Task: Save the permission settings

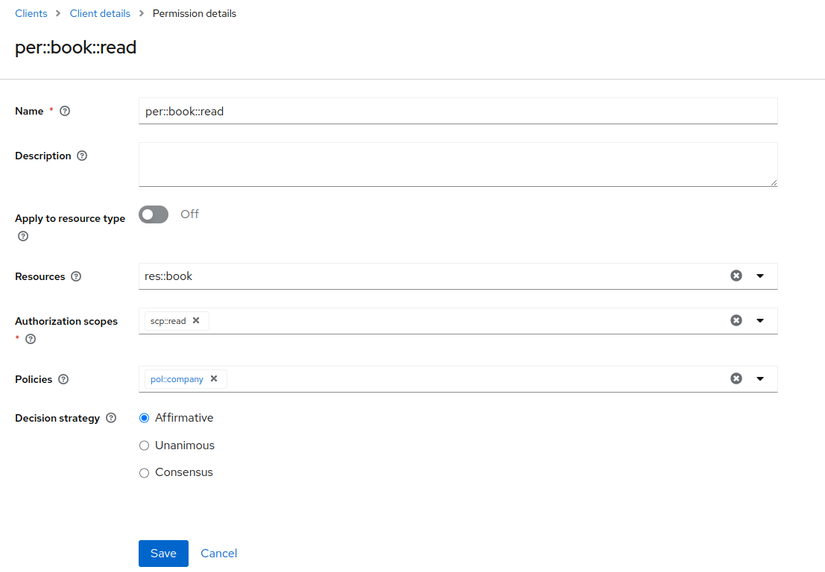Action: click(163, 553)
